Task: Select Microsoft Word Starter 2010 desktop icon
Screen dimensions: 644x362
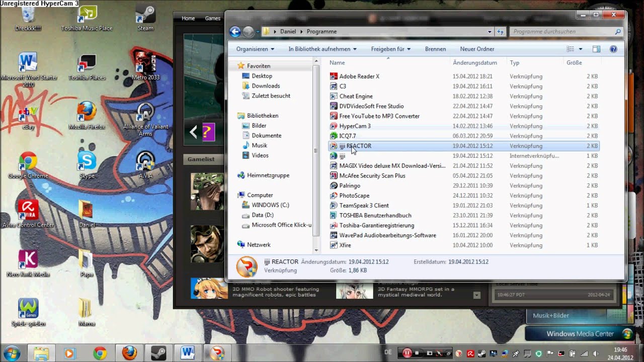Action: coord(28,68)
